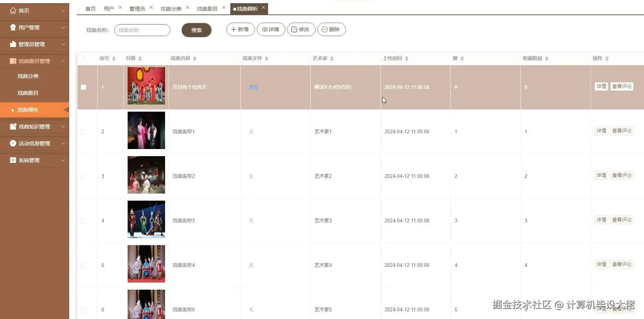Sort by 戏曲文件 column arrows
This screenshot has height=319, width=644.
coord(267,59)
